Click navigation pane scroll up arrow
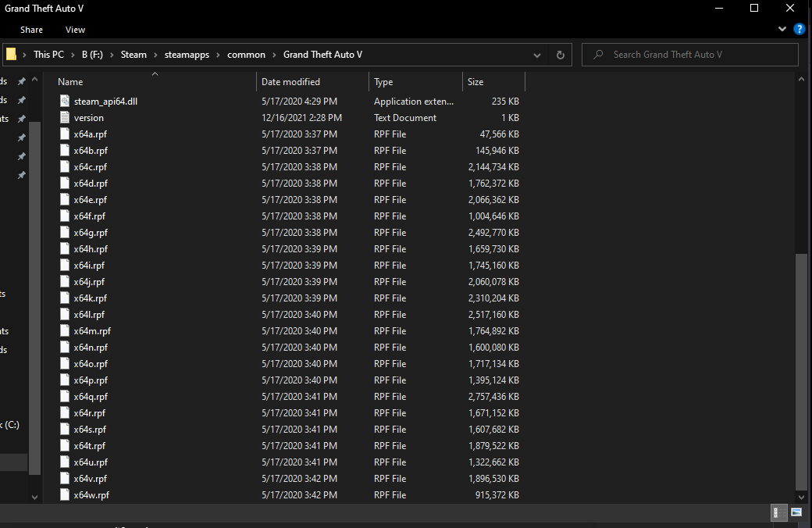 [x=34, y=80]
